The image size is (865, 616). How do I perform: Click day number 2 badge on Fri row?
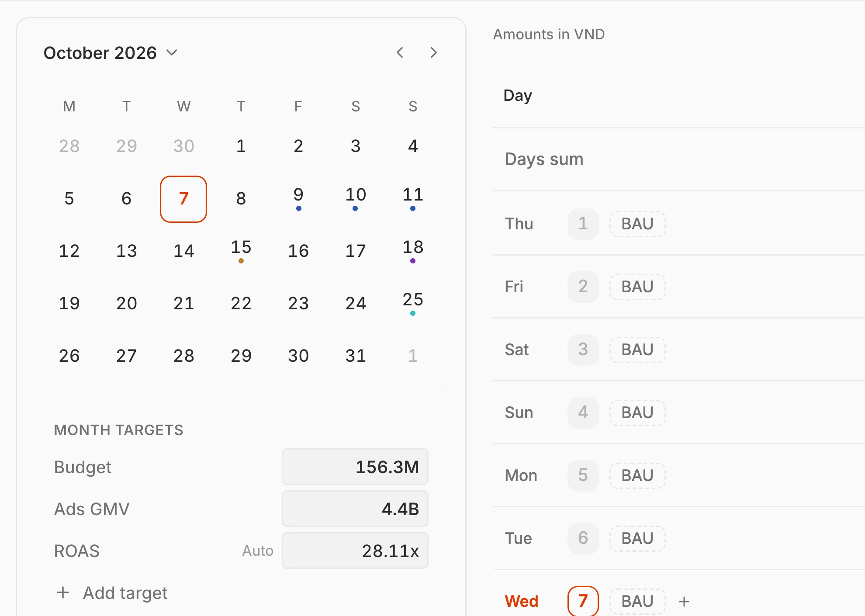pyautogui.click(x=583, y=287)
